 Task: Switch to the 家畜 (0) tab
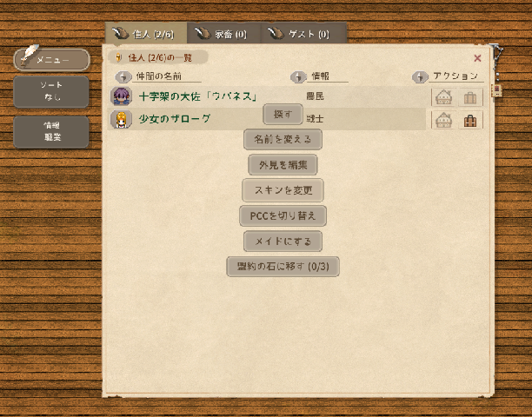(x=222, y=34)
